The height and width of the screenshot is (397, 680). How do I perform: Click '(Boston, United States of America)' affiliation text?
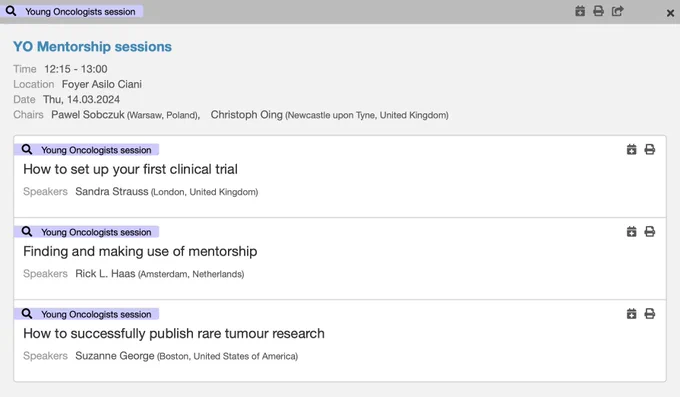(228, 356)
